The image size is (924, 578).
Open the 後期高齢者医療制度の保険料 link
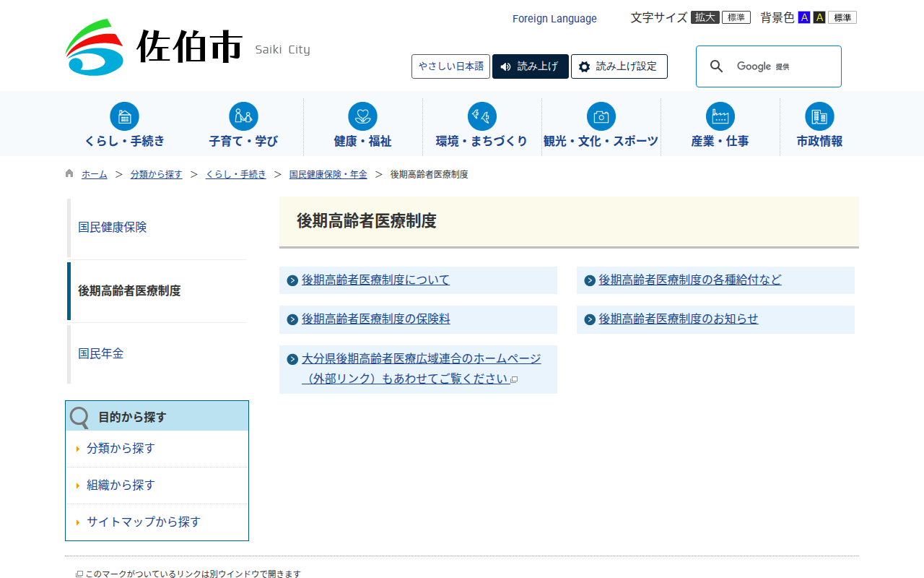point(375,319)
